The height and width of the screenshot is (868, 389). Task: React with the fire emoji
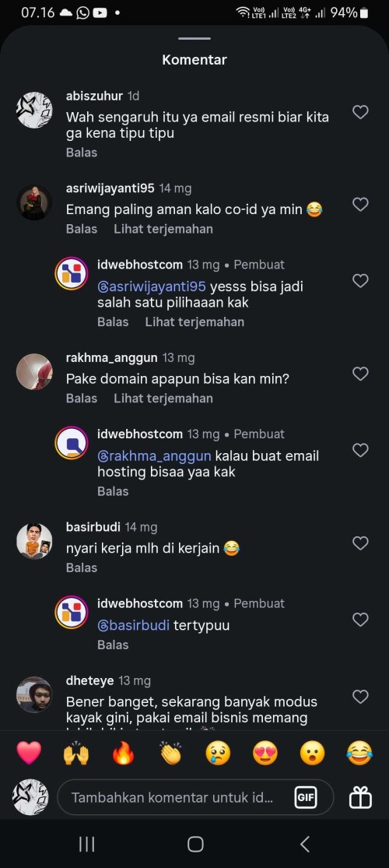coord(124,754)
